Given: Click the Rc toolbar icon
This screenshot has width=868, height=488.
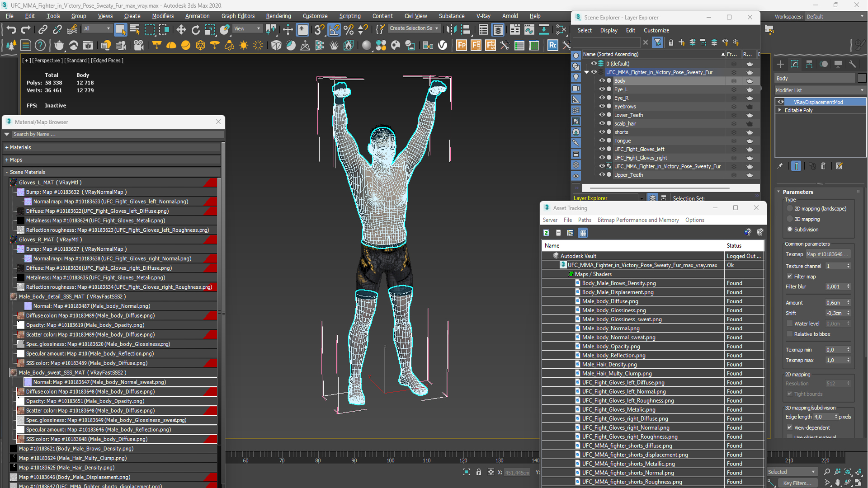Looking at the screenshot, I should (x=552, y=45).
